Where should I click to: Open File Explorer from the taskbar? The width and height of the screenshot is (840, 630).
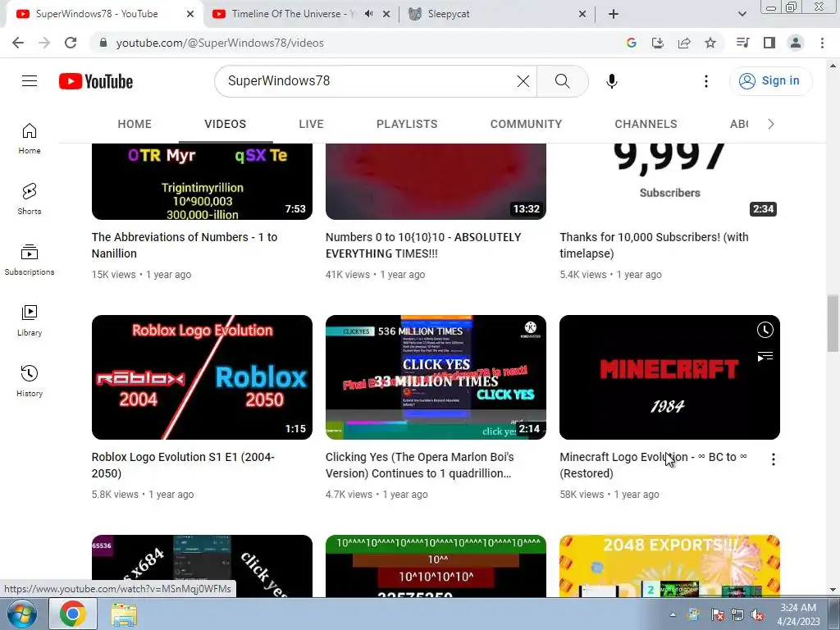124,614
